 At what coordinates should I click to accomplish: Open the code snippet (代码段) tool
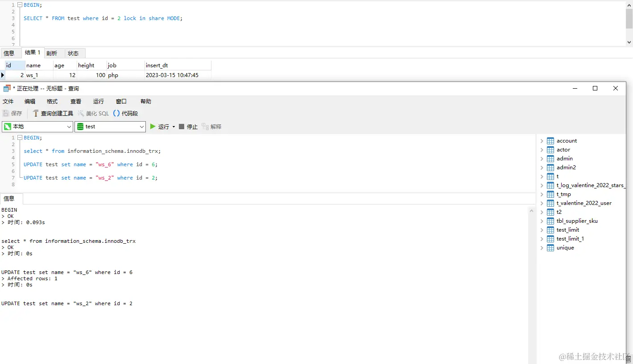125,114
